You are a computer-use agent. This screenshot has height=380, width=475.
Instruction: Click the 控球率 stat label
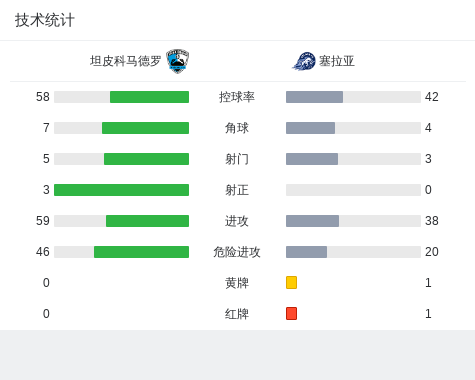point(237,97)
